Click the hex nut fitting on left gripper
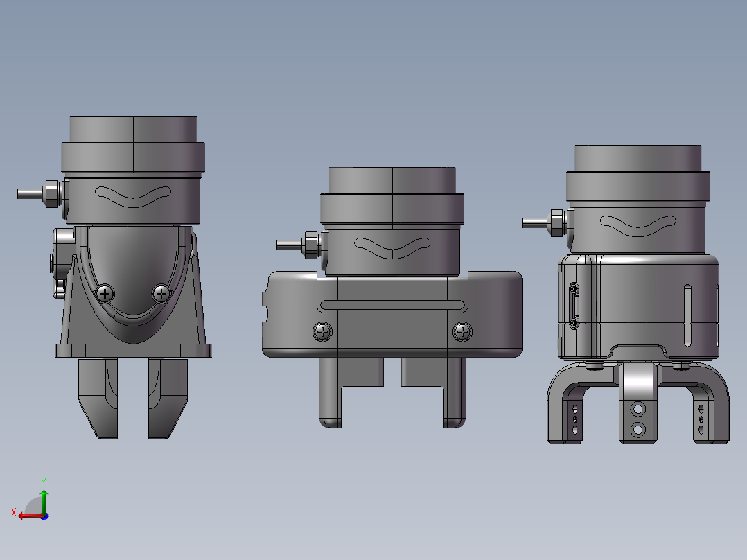The image size is (747, 560). click(52, 194)
